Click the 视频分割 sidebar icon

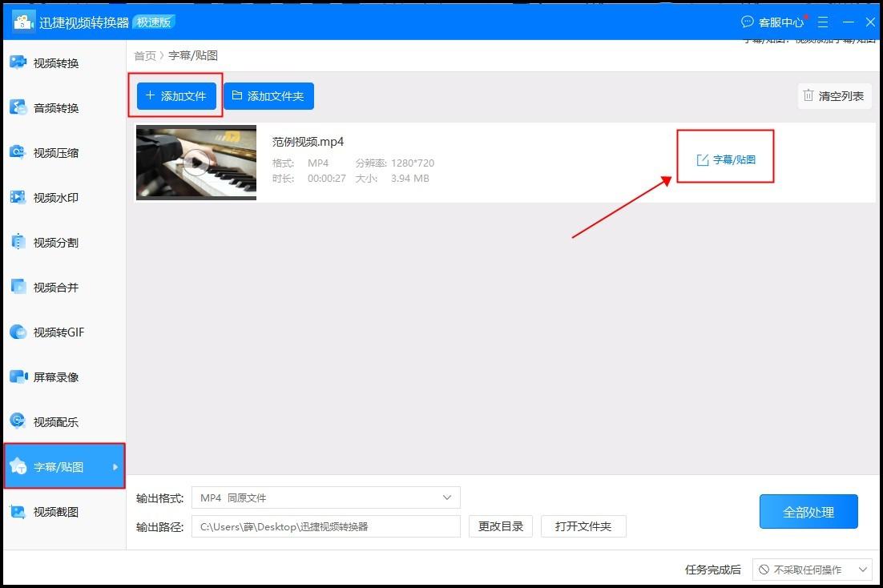click(x=18, y=242)
